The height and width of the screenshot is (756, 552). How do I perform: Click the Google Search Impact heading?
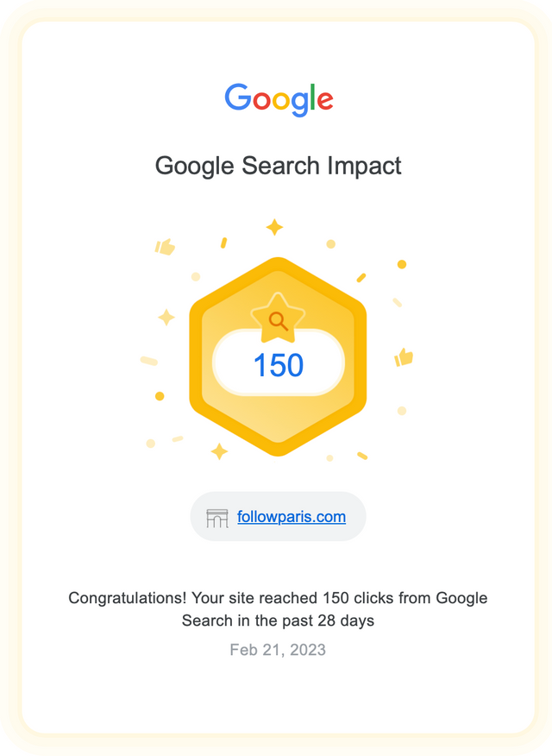click(x=278, y=166)
